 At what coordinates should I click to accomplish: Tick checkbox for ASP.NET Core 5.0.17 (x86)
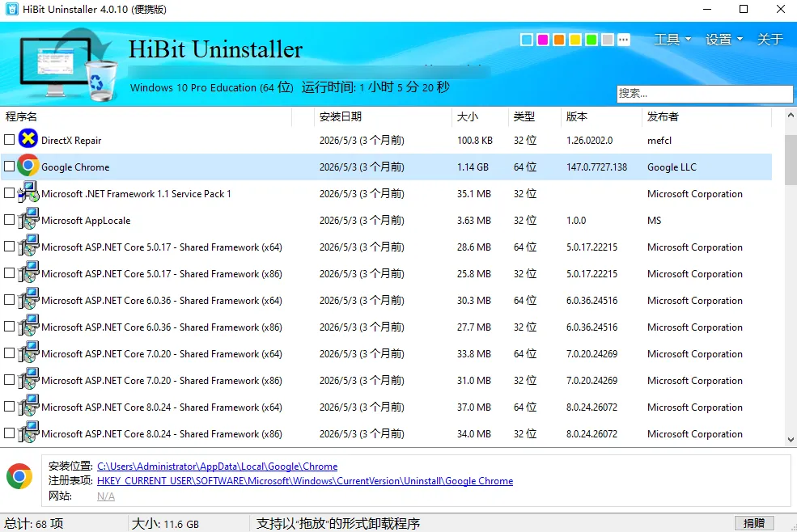pos(9,272)
